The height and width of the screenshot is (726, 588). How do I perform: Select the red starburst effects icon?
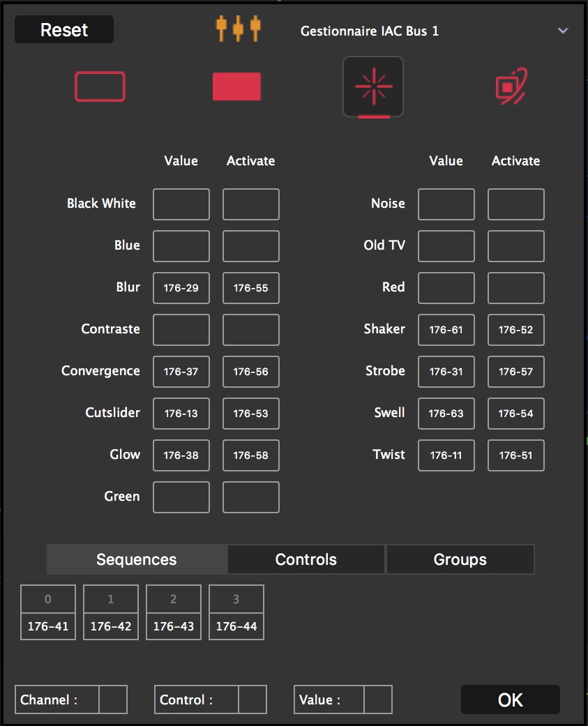click(373, 87)
